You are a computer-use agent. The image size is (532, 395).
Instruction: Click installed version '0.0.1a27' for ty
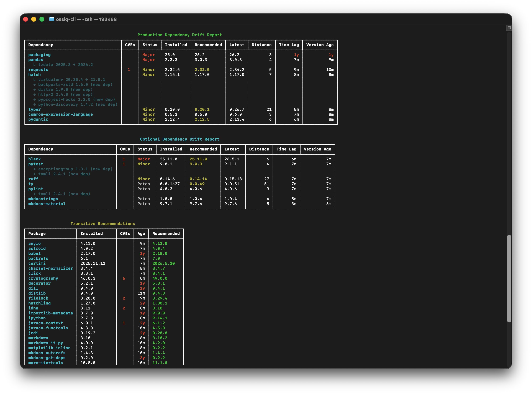pos(170,184)
